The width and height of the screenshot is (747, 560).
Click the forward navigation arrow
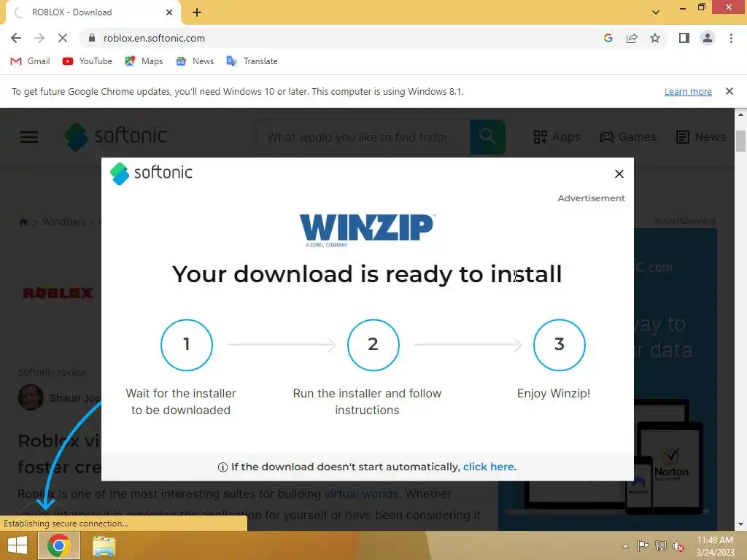pos(39,38)
